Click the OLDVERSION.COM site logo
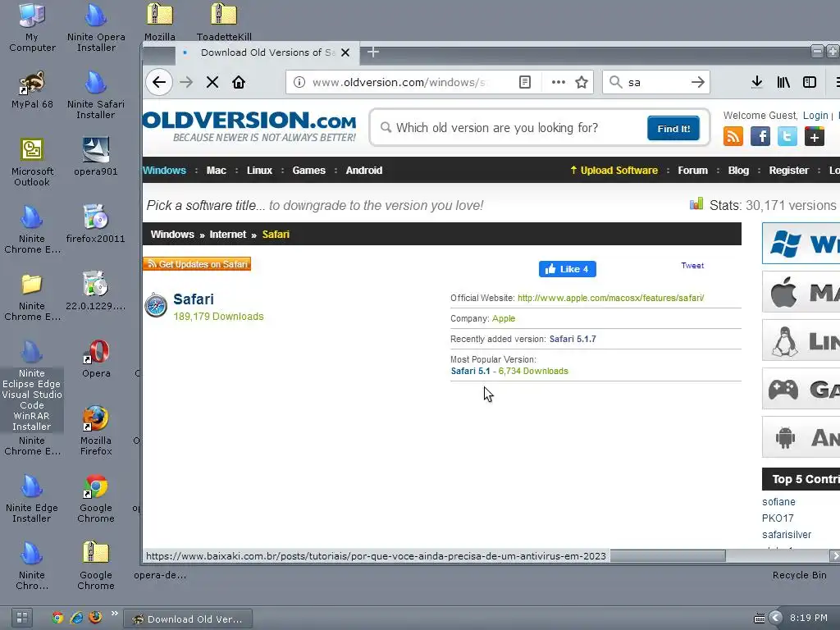This screenshot has width=840, height=630. 249,127
